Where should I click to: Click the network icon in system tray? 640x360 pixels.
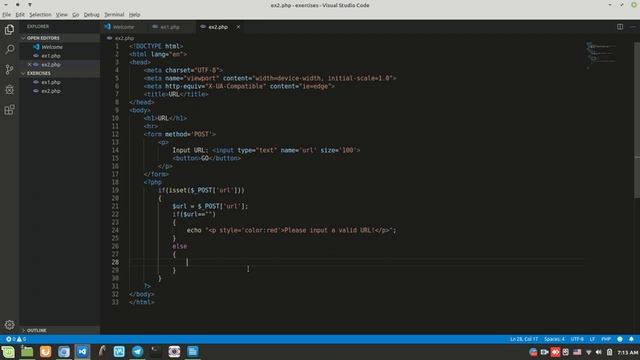click(x=588, y=352)
